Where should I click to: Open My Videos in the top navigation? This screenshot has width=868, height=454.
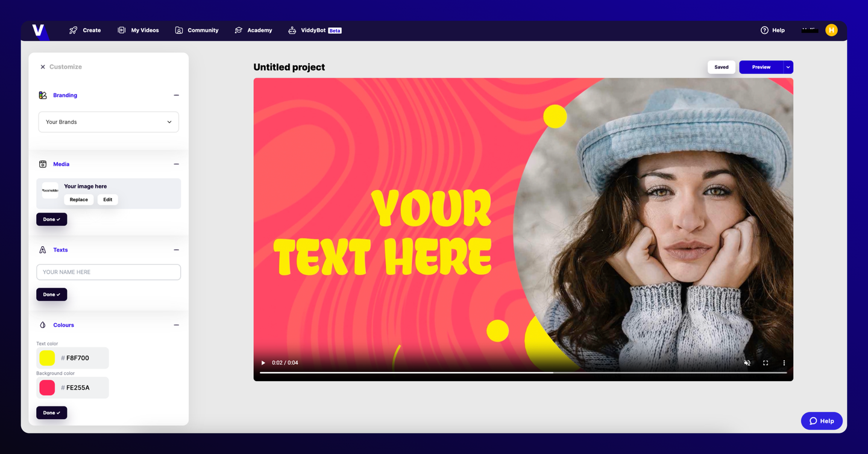point(138,30)
